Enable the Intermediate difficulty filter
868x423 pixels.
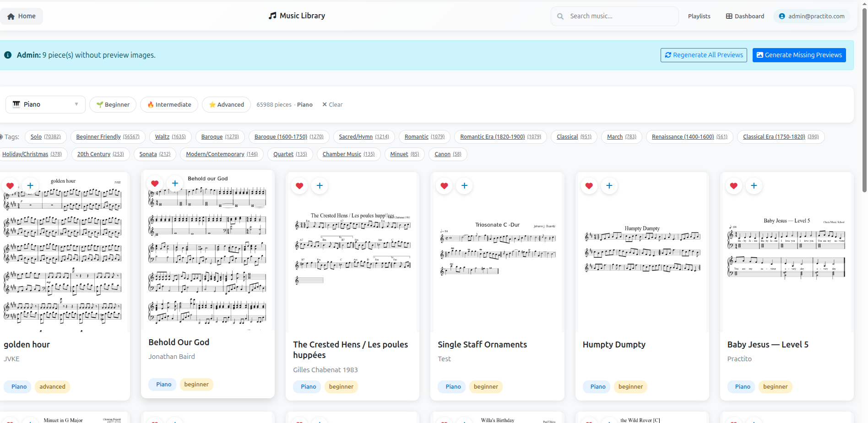169,104
